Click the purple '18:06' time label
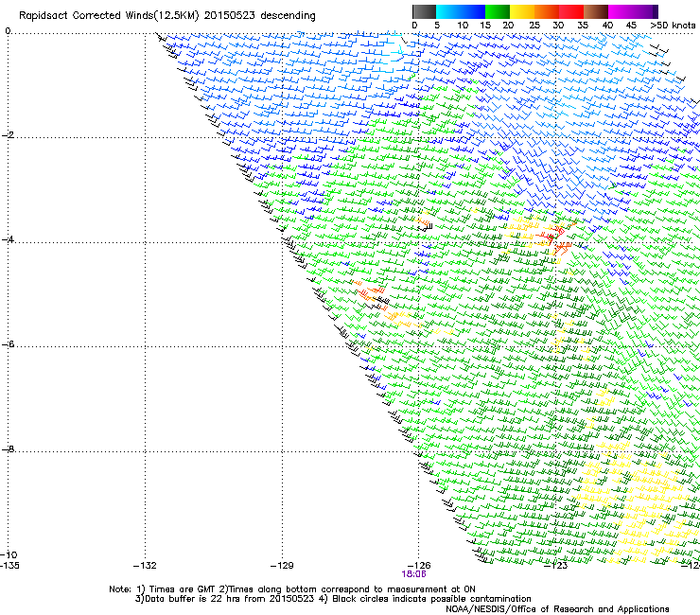Viewport: 700px width, 615px height. [413, 574]
